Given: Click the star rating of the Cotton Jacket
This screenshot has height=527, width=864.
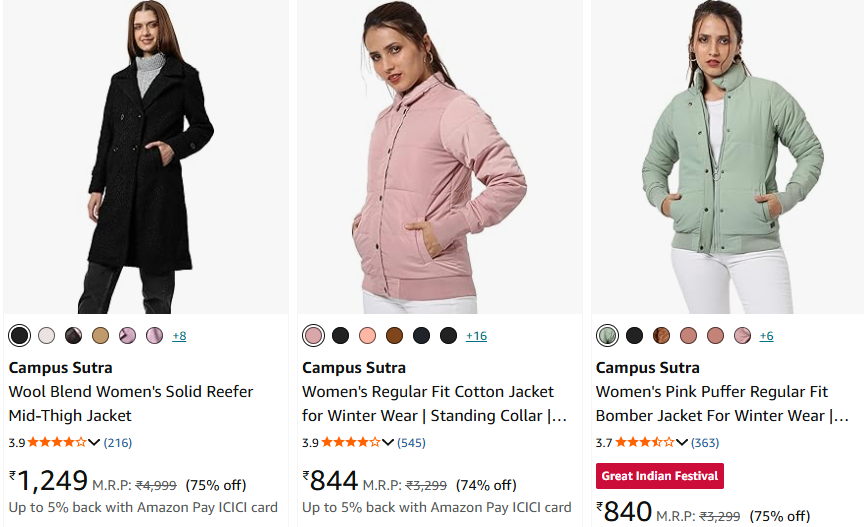Looking at the screenshot, I should coord(350,442).
